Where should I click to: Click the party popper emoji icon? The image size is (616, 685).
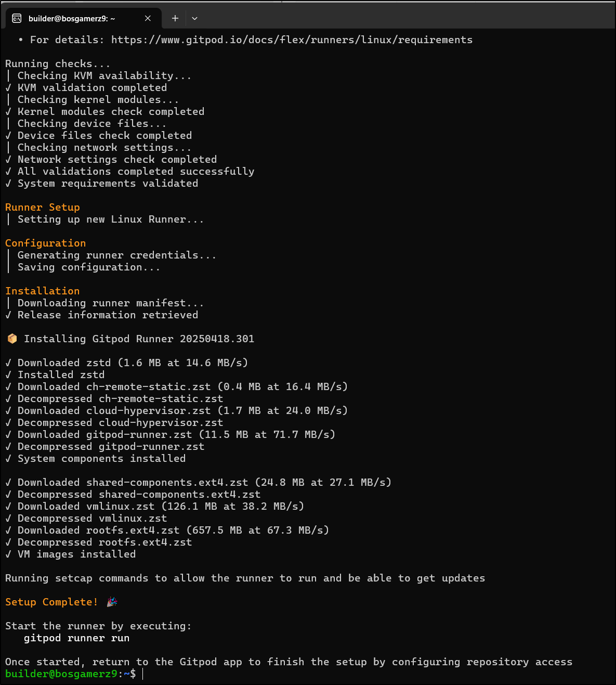[x=112, y=602]
